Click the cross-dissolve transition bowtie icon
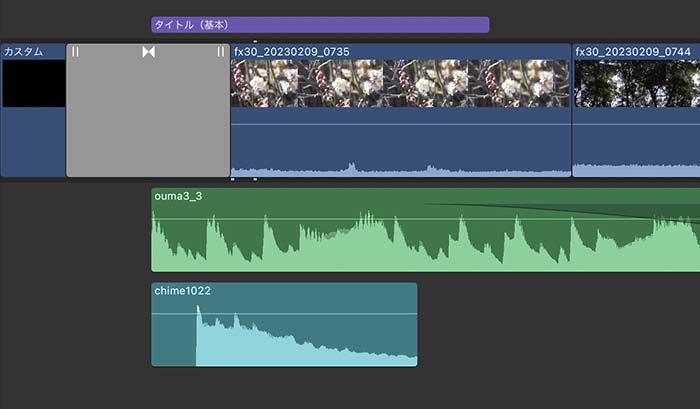Viewport: 700px width, 409px height. 149,52
